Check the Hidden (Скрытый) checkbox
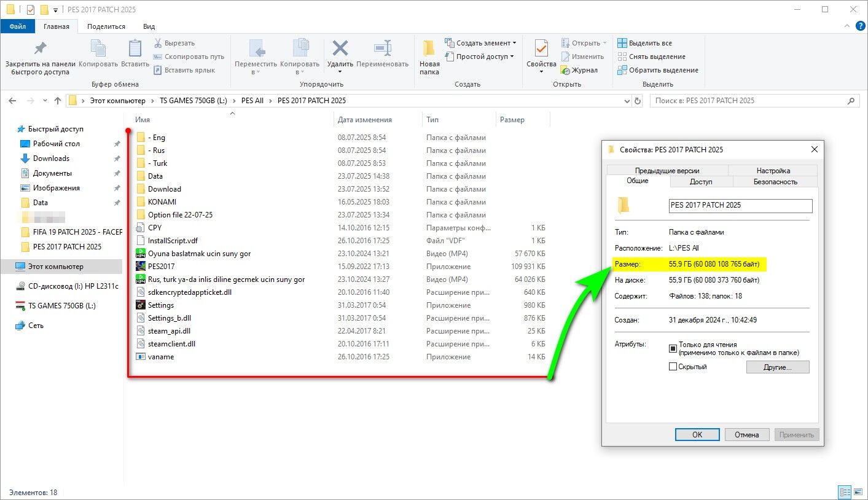Viewport: 868px width, 500px height. coord(673,367)
